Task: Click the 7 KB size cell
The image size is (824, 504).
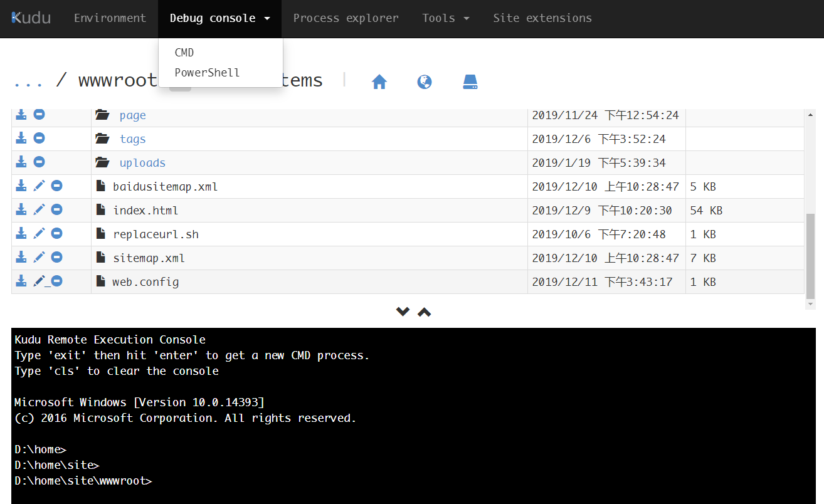Action: click(745, 258)
